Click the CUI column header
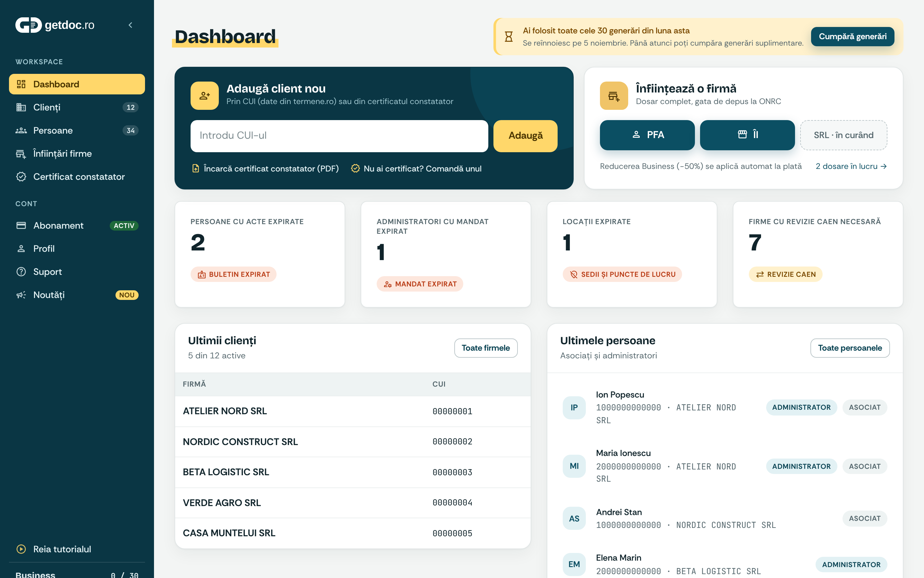Screen dimensions: 924x578 pyautogui.click(x=439, y=384)
